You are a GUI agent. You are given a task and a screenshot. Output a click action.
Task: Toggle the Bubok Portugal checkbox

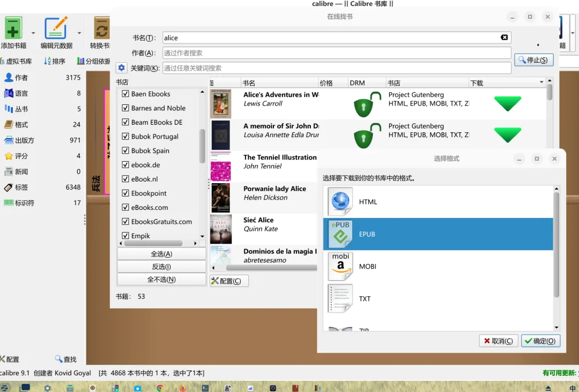tap(125, 137)
